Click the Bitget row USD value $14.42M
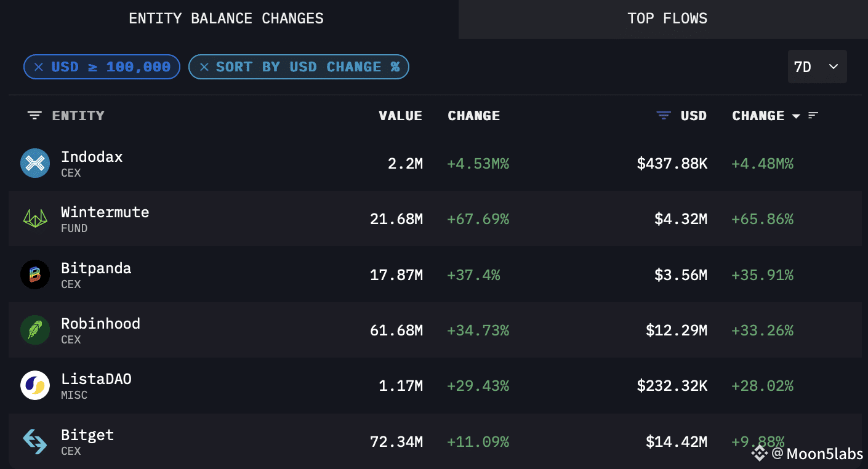Screen dimensions: 868x469 [x=676, y=441]
